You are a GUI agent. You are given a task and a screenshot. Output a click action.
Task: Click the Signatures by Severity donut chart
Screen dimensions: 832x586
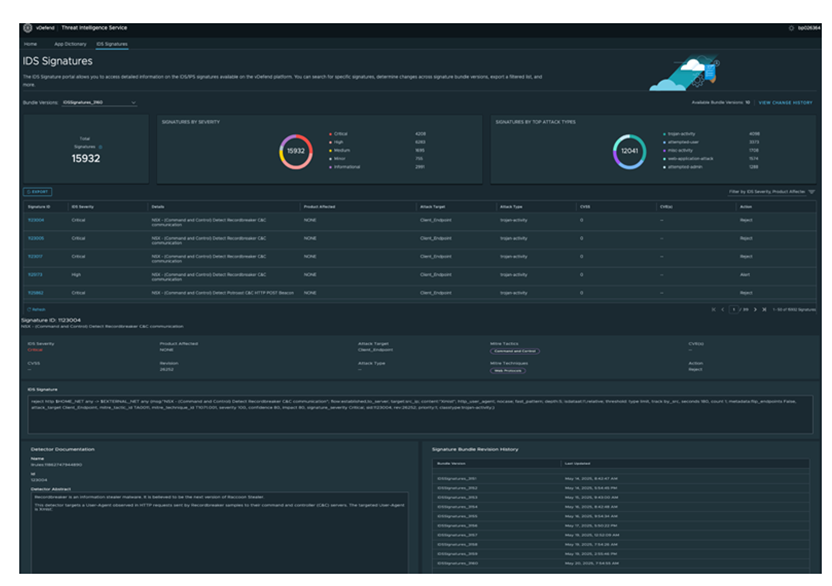click(296, 152)
